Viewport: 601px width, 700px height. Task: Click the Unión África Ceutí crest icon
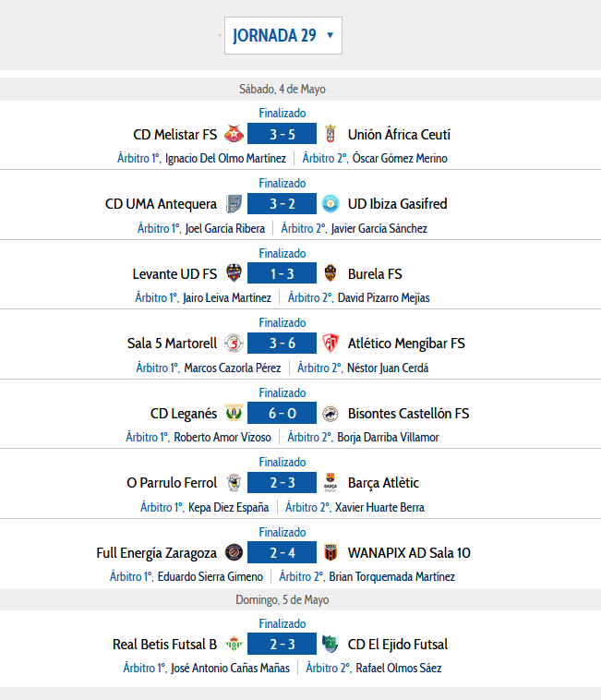(x=331, y=134)
